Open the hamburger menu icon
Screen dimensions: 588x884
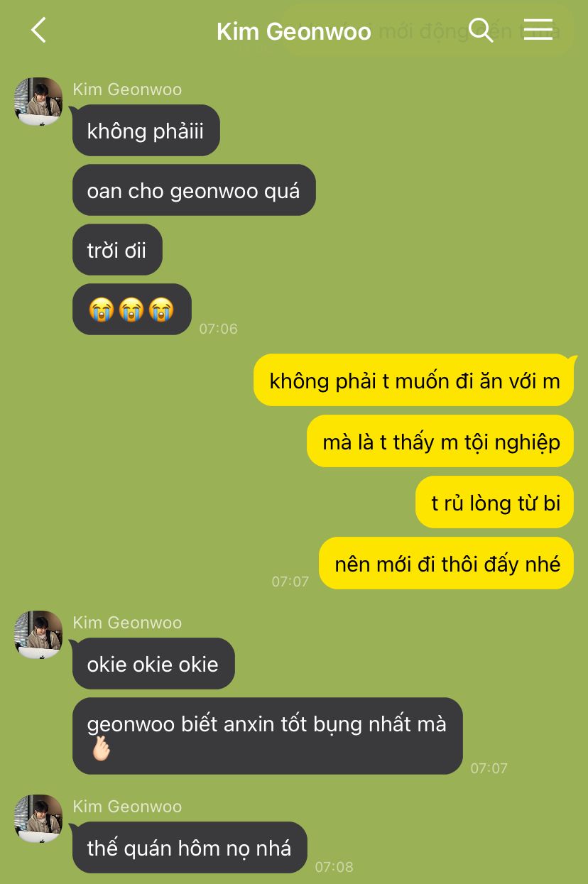tap(538, 29)
